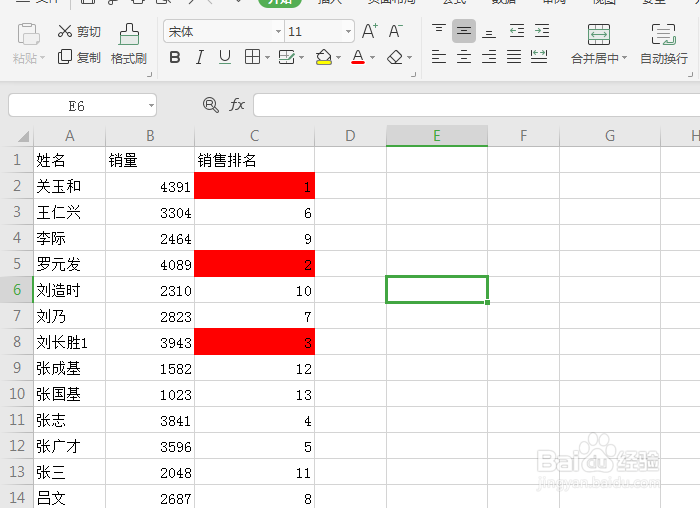This screenshot has width=700, height=508.
Task: Click cell with value 4391
Action: (x=150, y=186)
